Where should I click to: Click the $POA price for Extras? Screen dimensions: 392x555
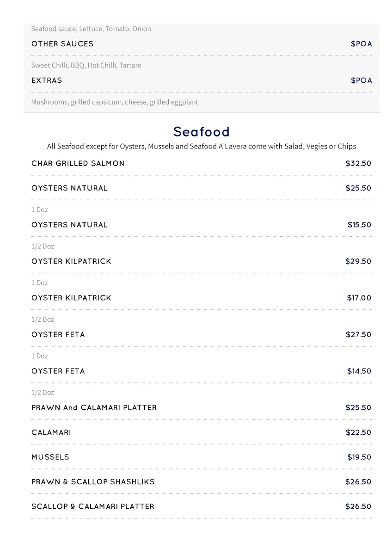click(361, 80)
